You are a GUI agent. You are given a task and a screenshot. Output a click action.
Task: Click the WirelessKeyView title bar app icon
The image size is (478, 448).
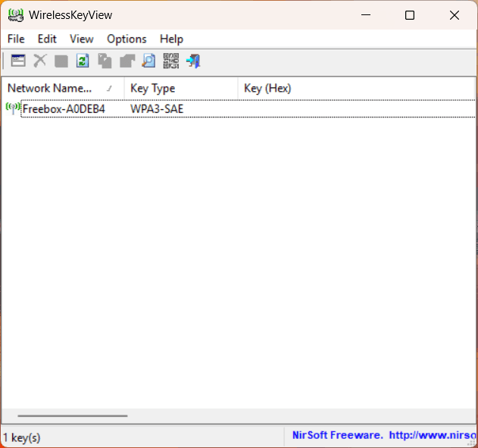16,15
